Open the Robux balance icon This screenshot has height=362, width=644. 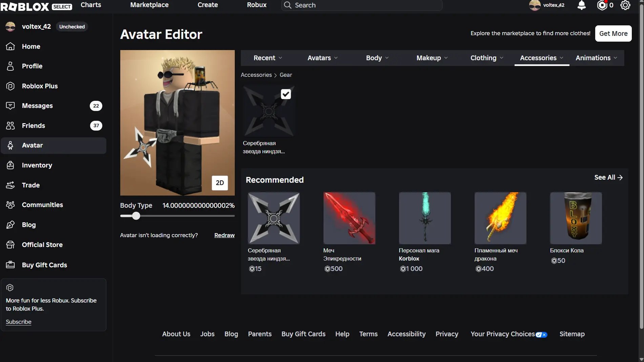coord(602,5)
